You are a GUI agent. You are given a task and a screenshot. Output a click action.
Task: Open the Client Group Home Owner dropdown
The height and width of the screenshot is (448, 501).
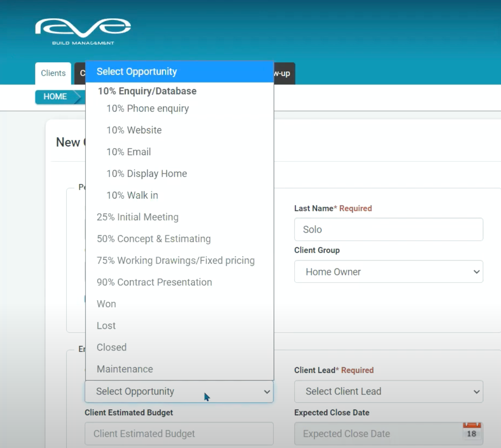pos(389,272)
